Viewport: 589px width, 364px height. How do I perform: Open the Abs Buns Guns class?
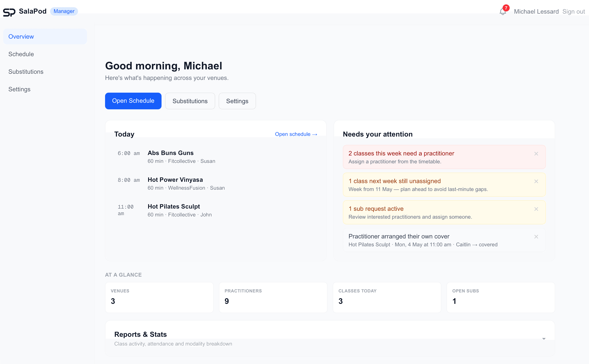coord(216,157)
